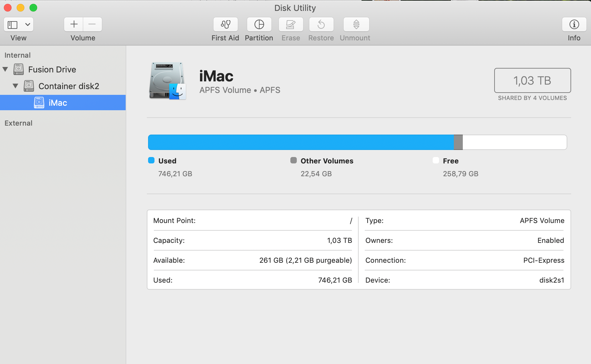Click the Erase toolbar icon
The image size is (591, 364).
pyautogui.click(x=291, y=24)
